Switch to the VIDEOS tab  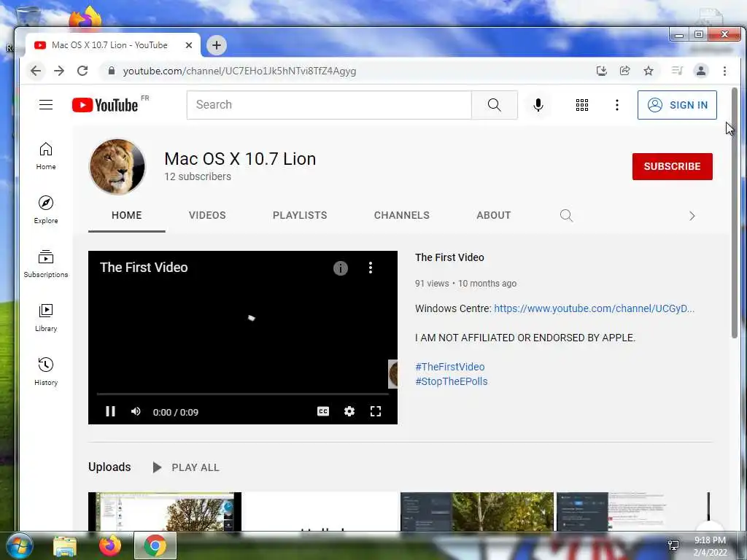(x=207, y=215)
